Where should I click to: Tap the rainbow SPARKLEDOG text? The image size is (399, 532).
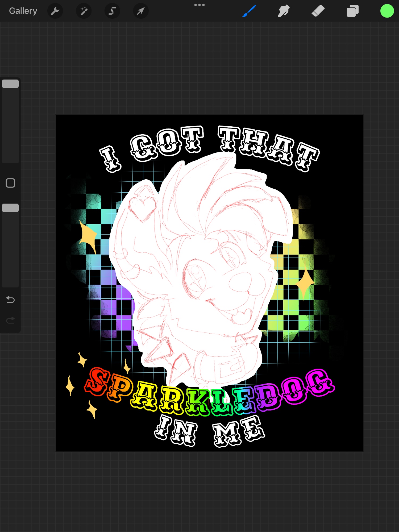click(209, 394)
